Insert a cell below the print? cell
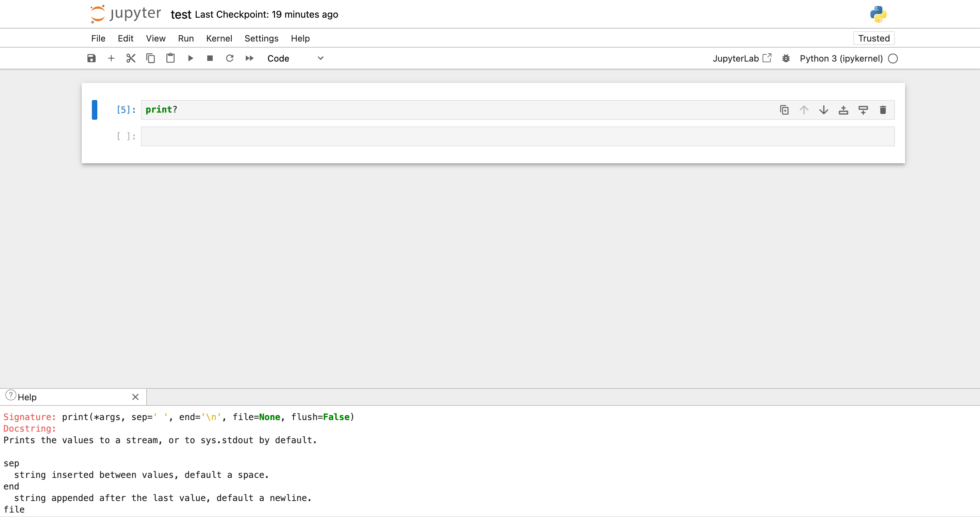 tap(863, 110)
